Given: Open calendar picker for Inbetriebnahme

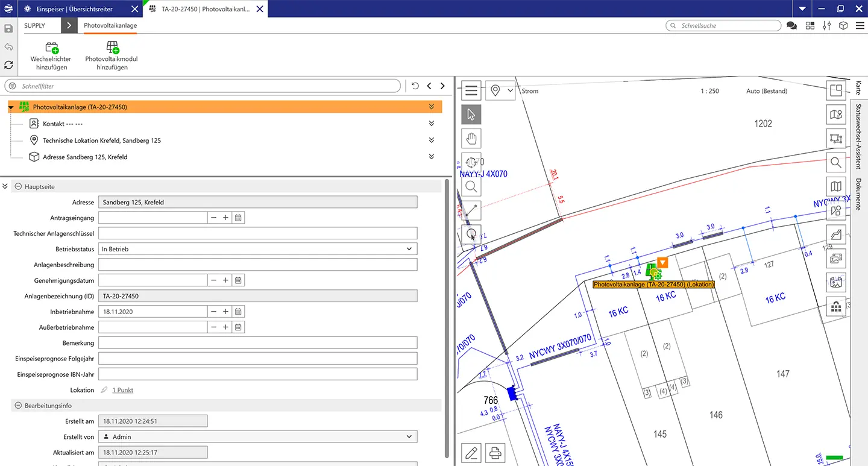Looking at the screenshot, I should 239,312.
